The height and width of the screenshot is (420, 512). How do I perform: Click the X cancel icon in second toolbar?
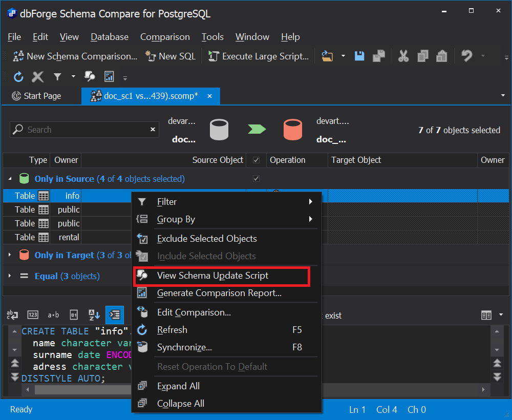37,77
